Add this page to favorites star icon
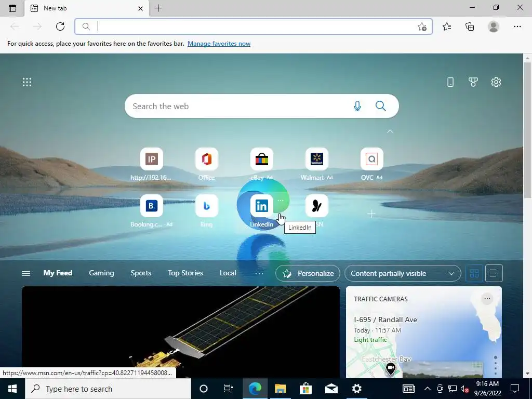Image resolution: width=532 pixels, height=399 pixels. point(422,27)
